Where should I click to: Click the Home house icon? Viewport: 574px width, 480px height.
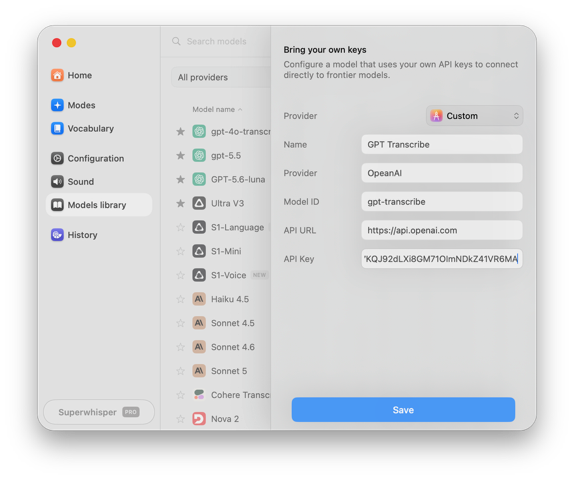tap(57, 75)
